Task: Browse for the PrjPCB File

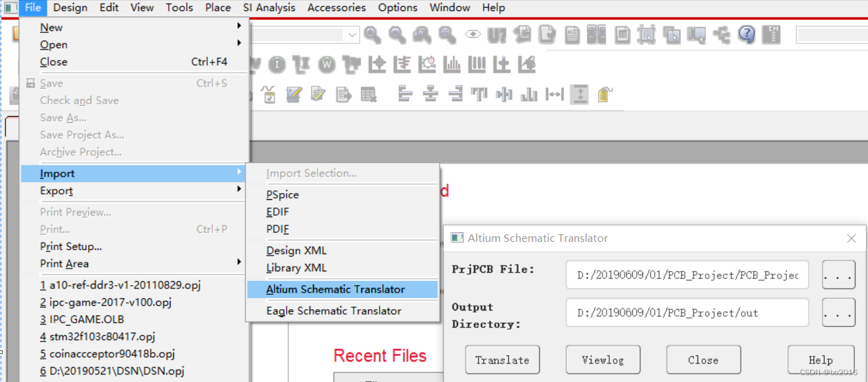Action: [x=838, y=275]
